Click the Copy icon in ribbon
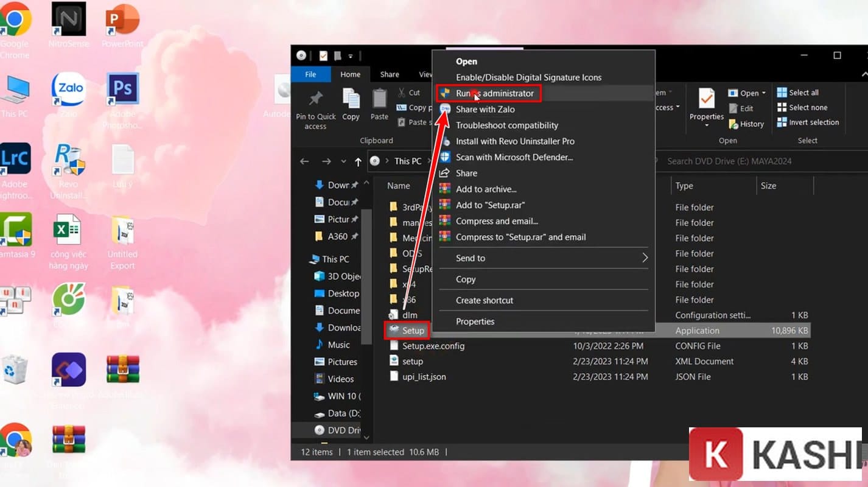 pyautogui.click(x=351, y=98)
